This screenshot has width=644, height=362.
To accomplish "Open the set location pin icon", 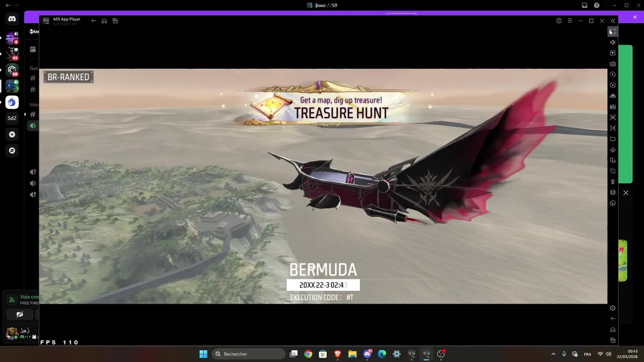I will (x=612, y=182).
